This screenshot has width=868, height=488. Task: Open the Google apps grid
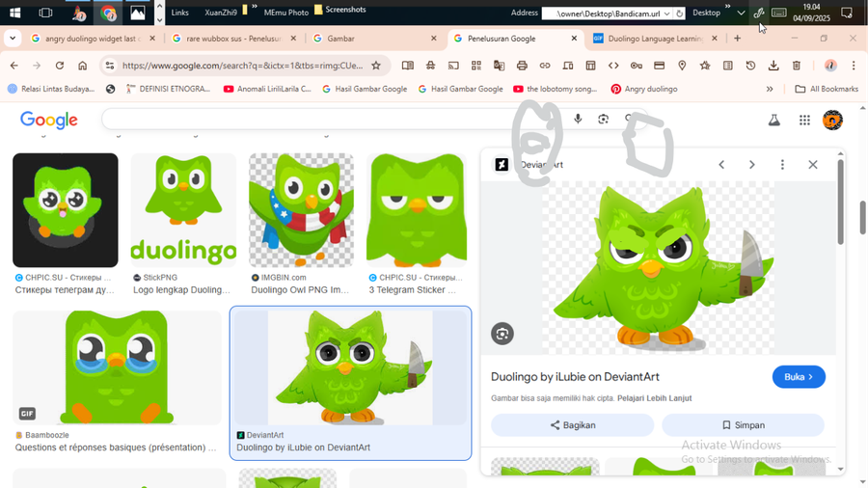point(804,120)
